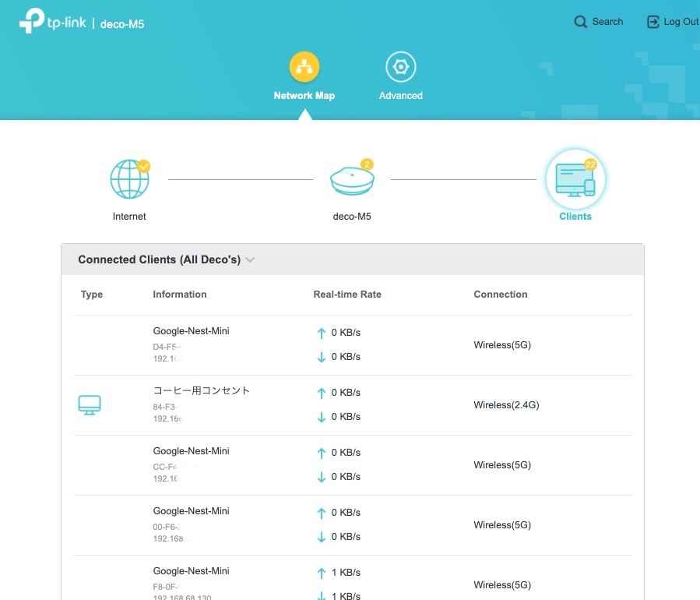Click the Network Map label
The image size is (700, 600).
pos(304,96)
